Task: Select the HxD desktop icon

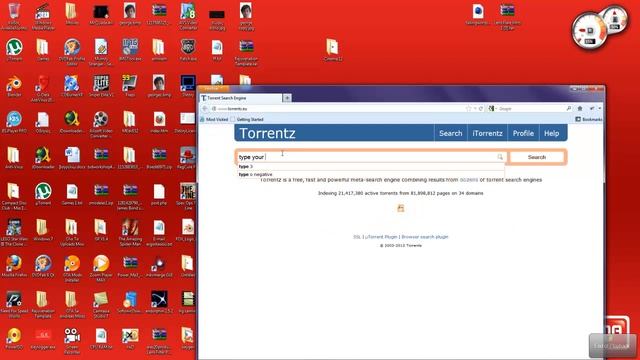Action: click(130, 339)
